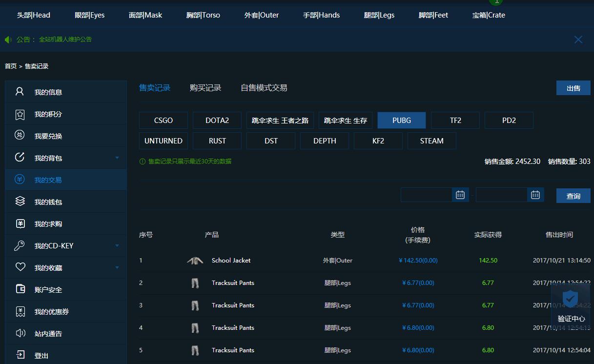Close the announcement bar
This screenshot has width=594, height=364.
(x=578, y=40)
